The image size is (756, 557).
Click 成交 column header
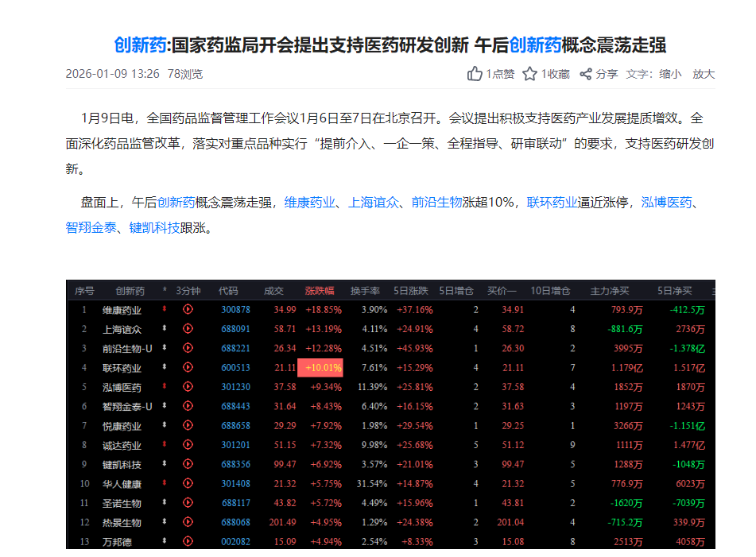pos(273,291)
